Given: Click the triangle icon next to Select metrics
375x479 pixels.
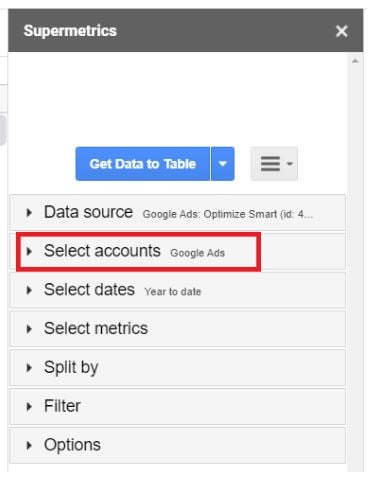Looking at the screenshot, I should 29,329.
